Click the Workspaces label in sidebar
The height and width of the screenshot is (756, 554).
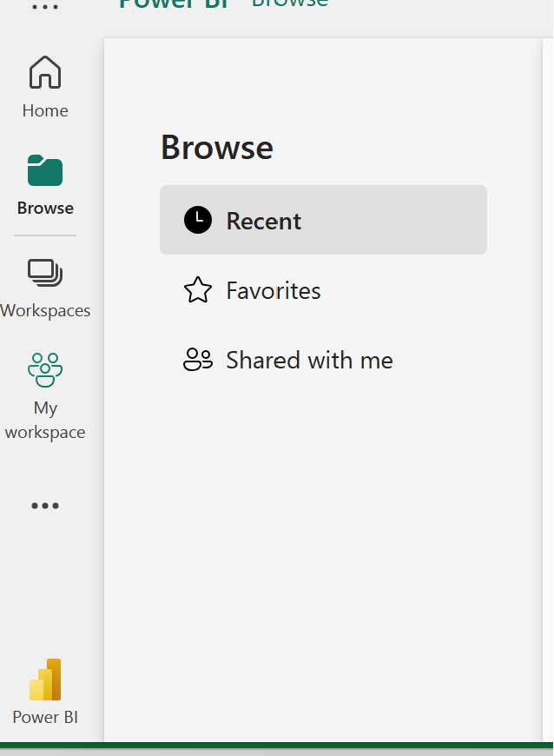45,310
